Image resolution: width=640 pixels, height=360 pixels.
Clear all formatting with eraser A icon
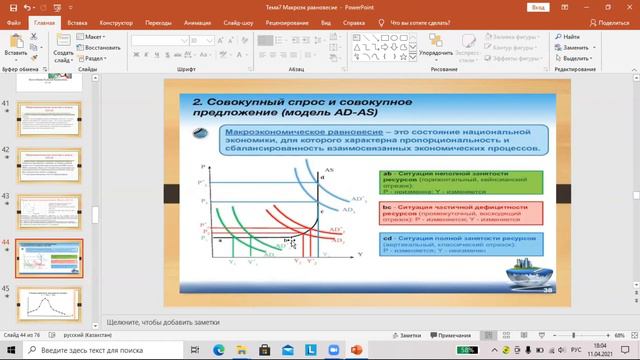[x=244, y=40]
